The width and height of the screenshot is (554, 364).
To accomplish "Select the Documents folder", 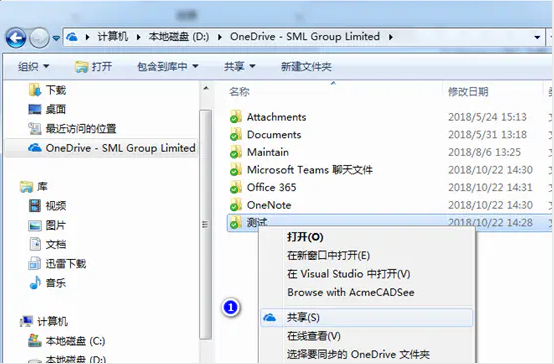I will pos(274,135).
